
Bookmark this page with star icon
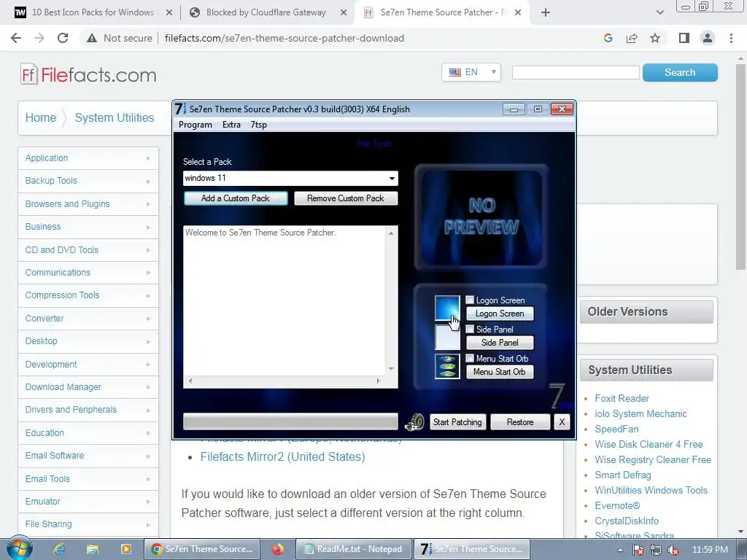[655, 38]
